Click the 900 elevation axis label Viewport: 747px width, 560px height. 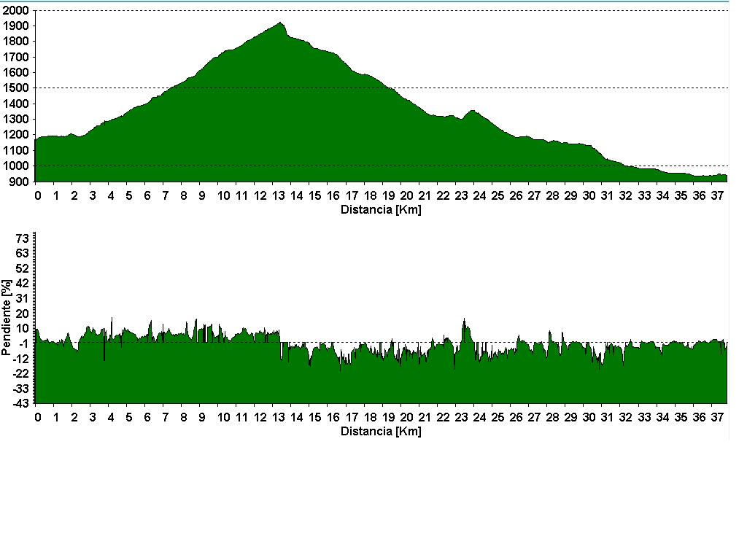click(18, 182)
